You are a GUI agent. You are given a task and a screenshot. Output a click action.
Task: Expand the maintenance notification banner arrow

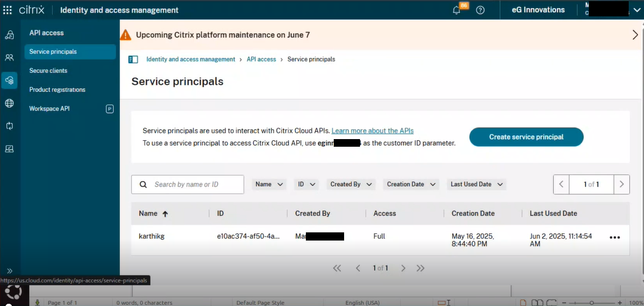(635, 35)
